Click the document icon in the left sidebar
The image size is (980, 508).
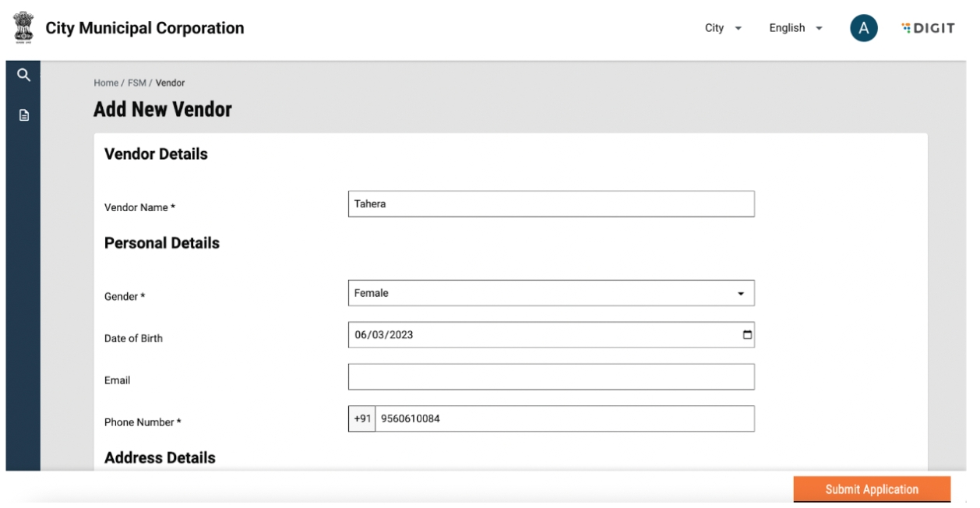click(x=23, y=115)
